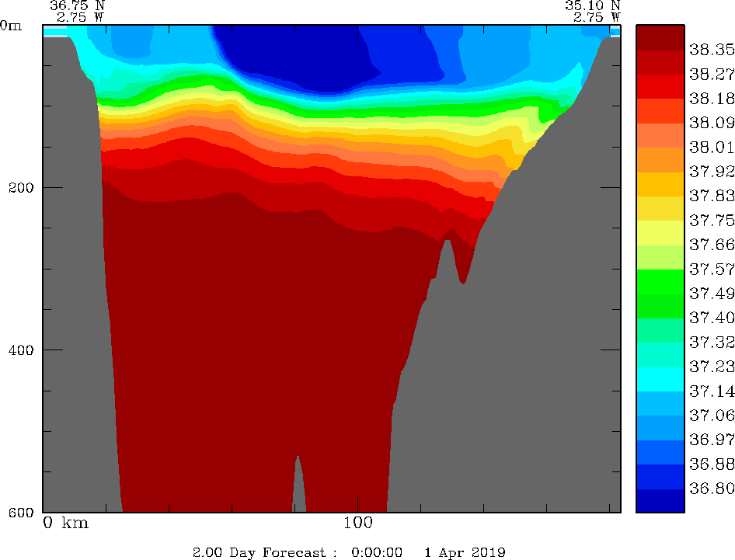Click the darkest red swatch atop the colorbar

(x=660, y=37)
